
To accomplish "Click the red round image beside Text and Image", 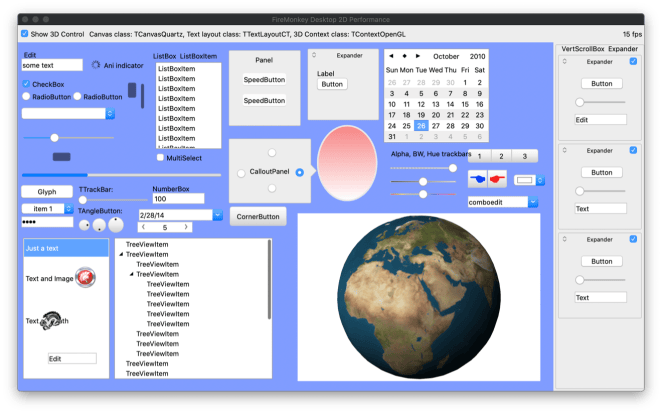I will click(x=85, y=277).
